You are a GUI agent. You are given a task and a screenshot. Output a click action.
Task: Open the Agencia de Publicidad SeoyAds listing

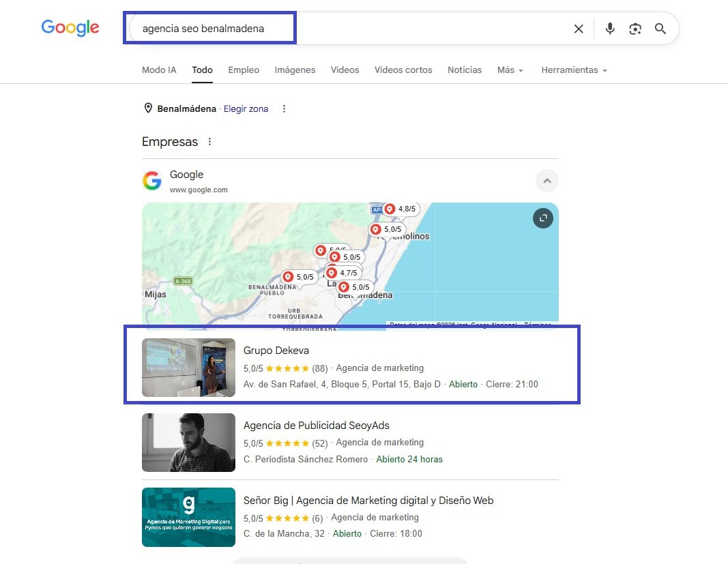pos(317,425)
